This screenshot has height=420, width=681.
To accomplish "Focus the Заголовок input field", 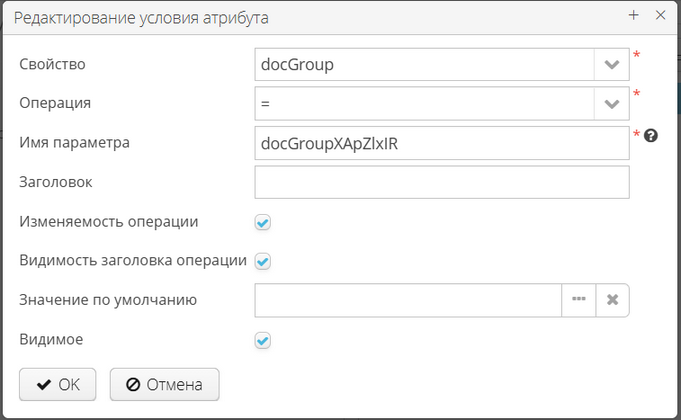I will point(442,182).
